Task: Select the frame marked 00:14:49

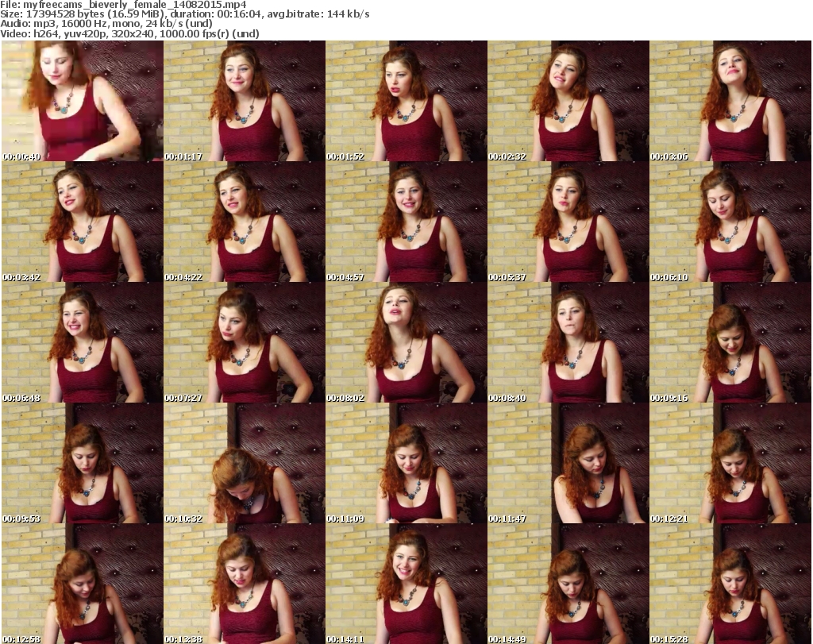Action: (568, 584)
